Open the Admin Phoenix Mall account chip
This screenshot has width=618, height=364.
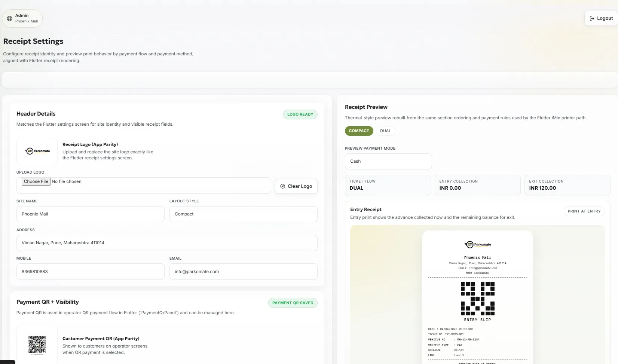tap(22, 18)
